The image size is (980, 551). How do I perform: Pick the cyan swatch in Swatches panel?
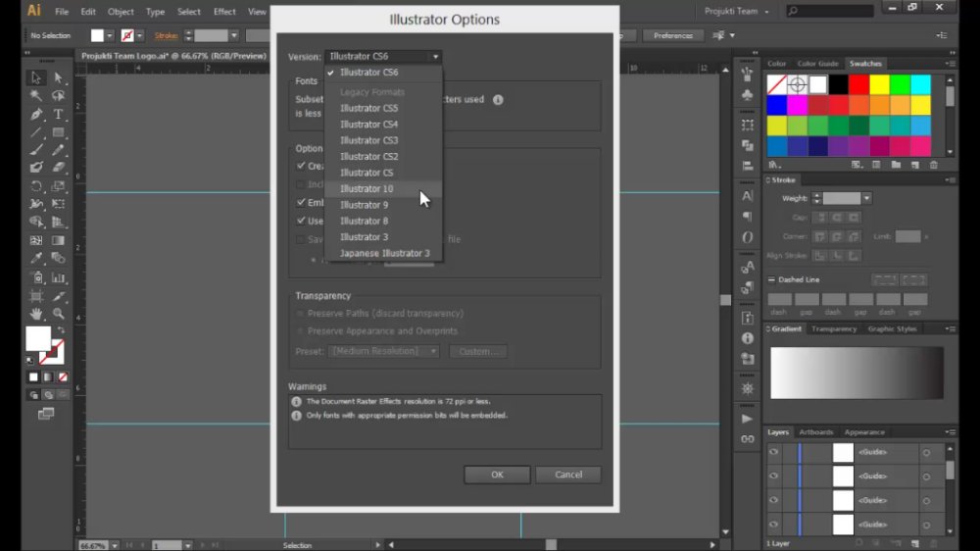[920, 84]
